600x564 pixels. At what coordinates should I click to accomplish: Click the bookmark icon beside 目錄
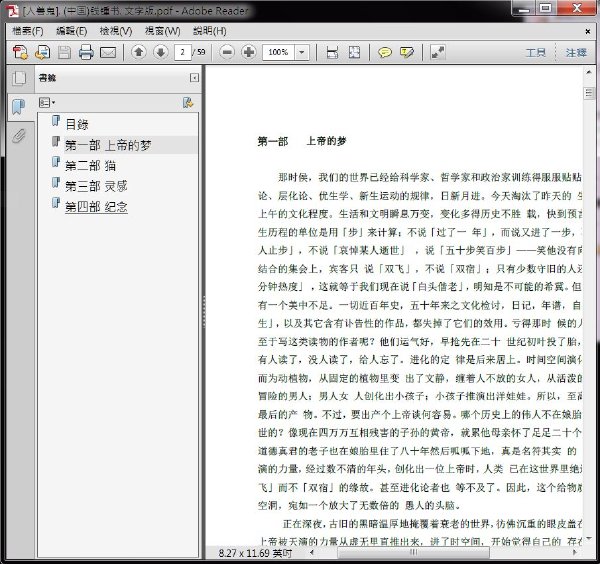[56, 121]
